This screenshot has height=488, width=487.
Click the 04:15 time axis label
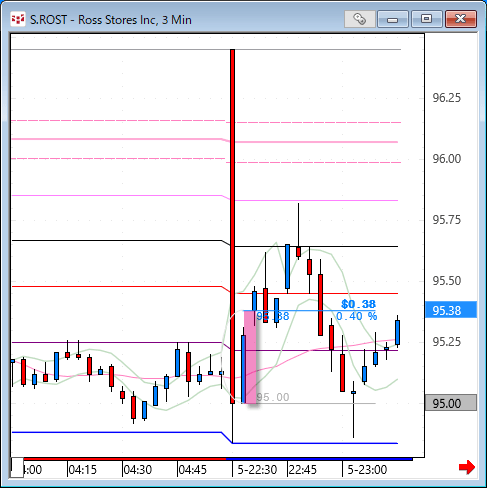(x=83, y=470)
